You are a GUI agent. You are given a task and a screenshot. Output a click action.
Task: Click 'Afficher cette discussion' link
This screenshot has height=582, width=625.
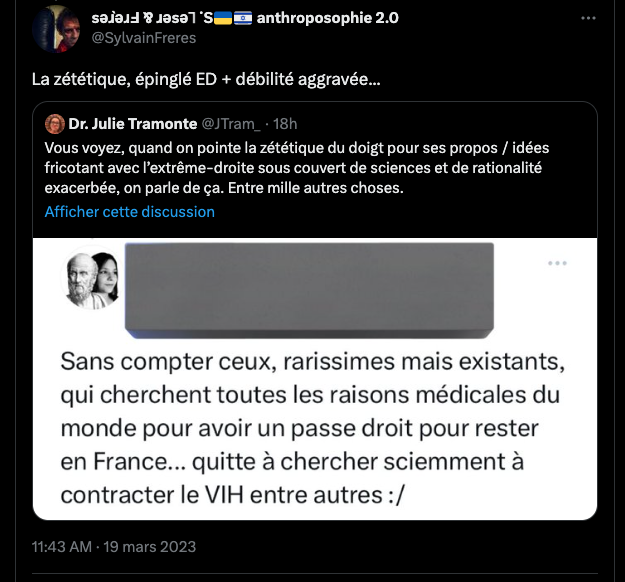click(x=130, y=212)
